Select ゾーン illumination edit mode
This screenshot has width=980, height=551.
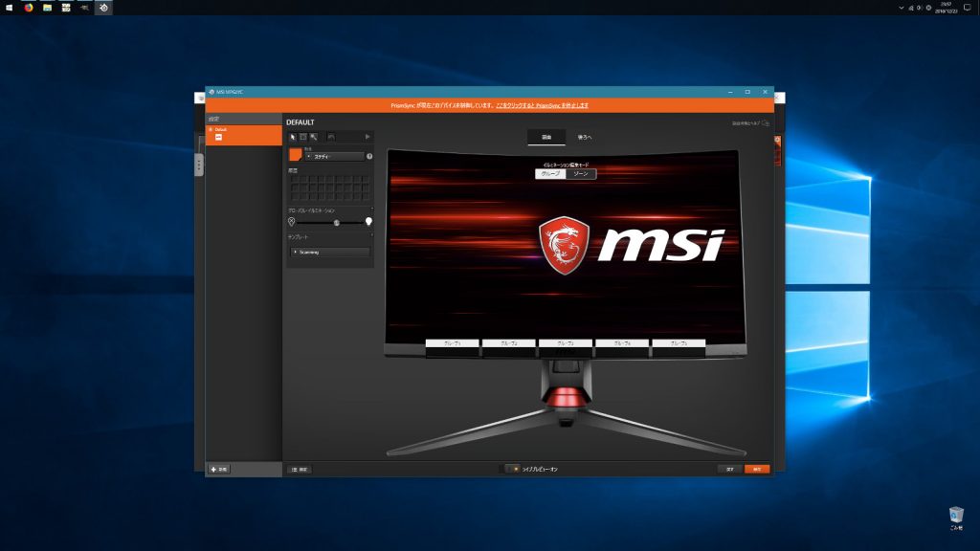[x=581, y=174]
